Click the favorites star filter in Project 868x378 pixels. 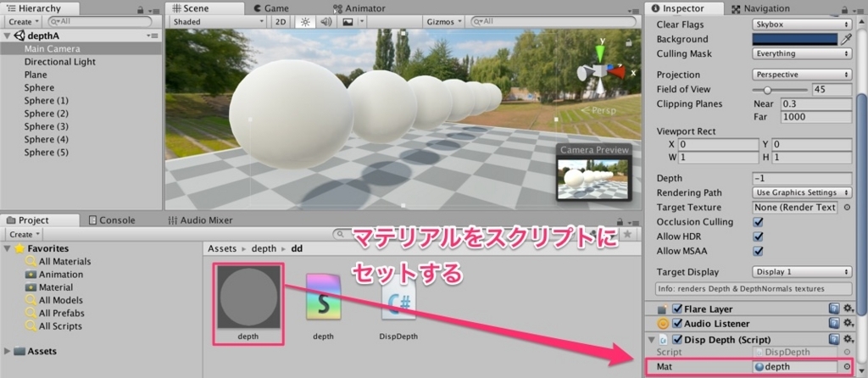626,234
